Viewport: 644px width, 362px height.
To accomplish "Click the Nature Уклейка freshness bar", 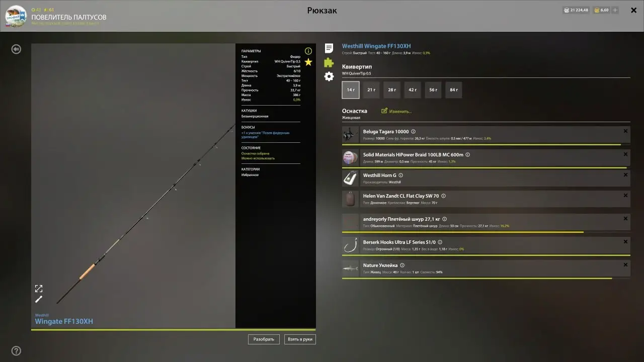I will 486,278.
